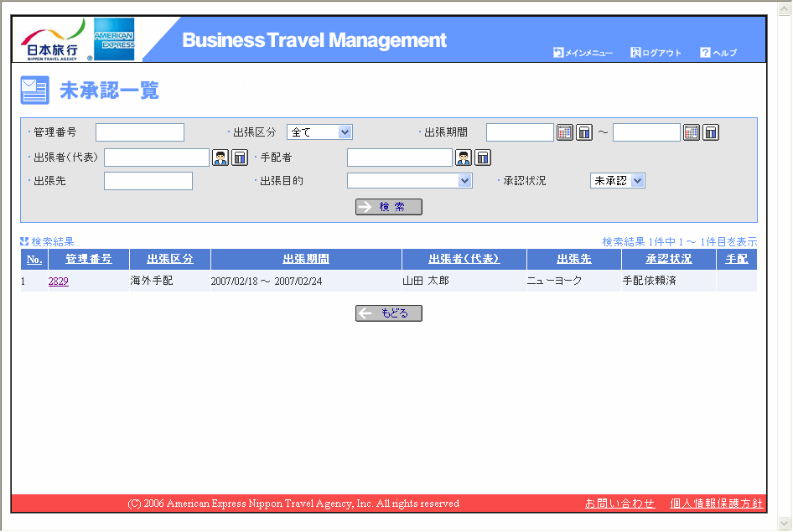Sort results by 出張先 column header
793x532 pixels.
[574, 259]
